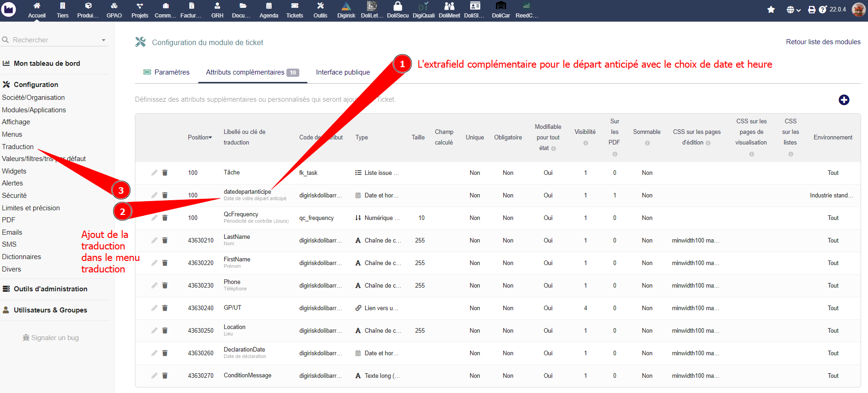
Task: Click the blue plus add attribute icon
Action: [844, 100]
